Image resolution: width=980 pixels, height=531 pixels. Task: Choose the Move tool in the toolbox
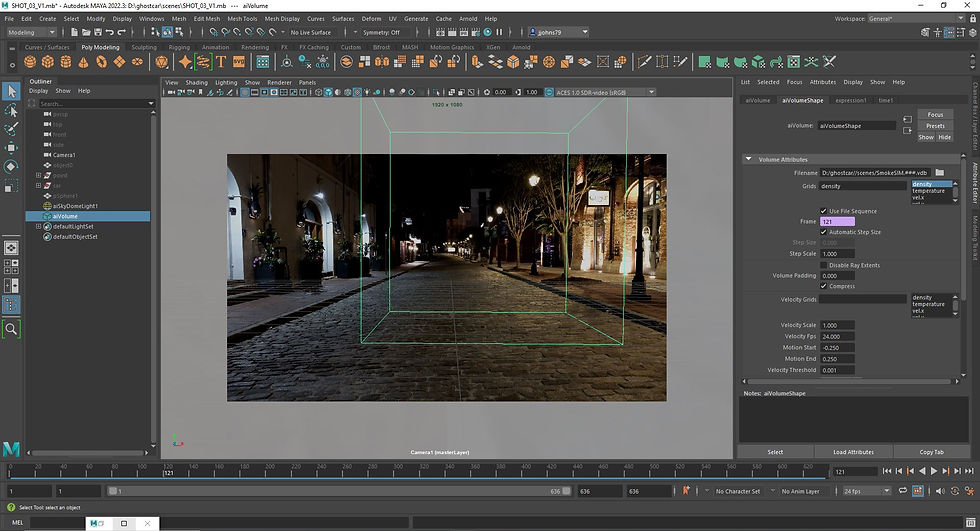(x=11, y=148)
